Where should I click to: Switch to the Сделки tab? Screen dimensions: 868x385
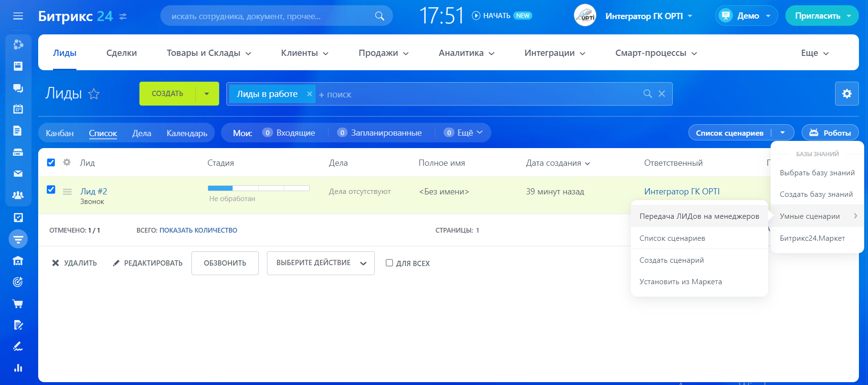pos(121,53)
